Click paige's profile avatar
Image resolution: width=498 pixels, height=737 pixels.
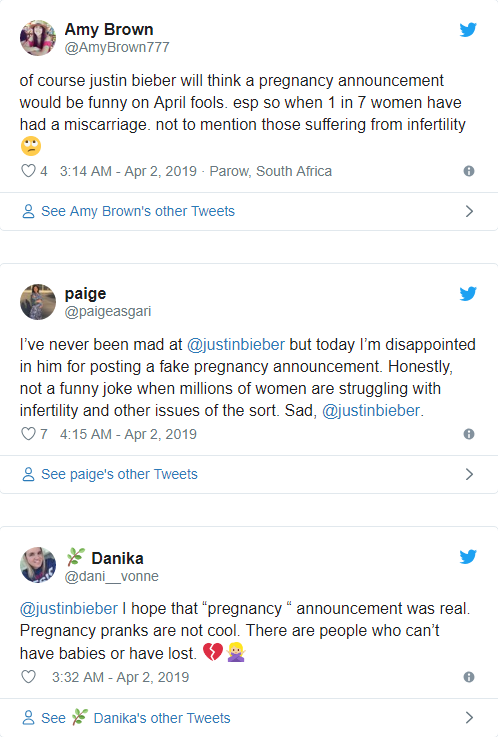point(38,302)
